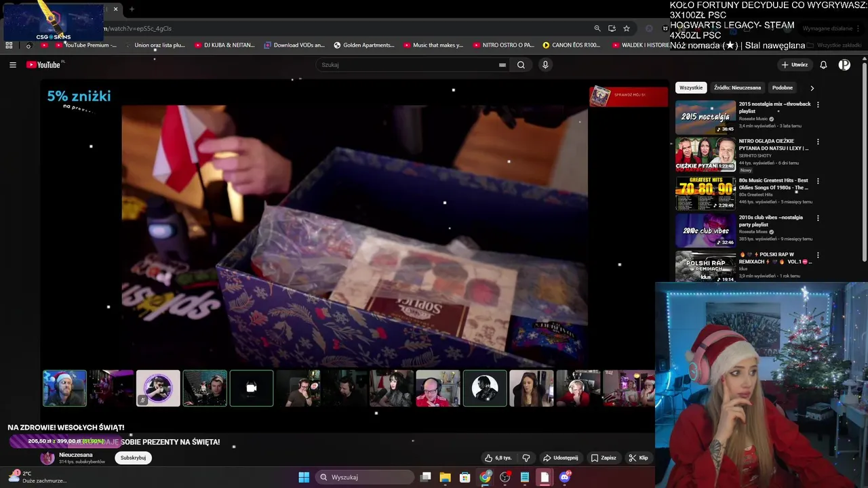Open the Download VODs bookmark

tap(294, 45)
